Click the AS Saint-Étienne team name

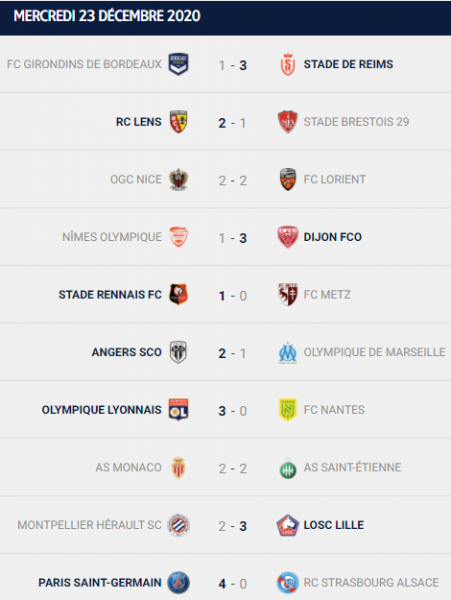(352, 467)
